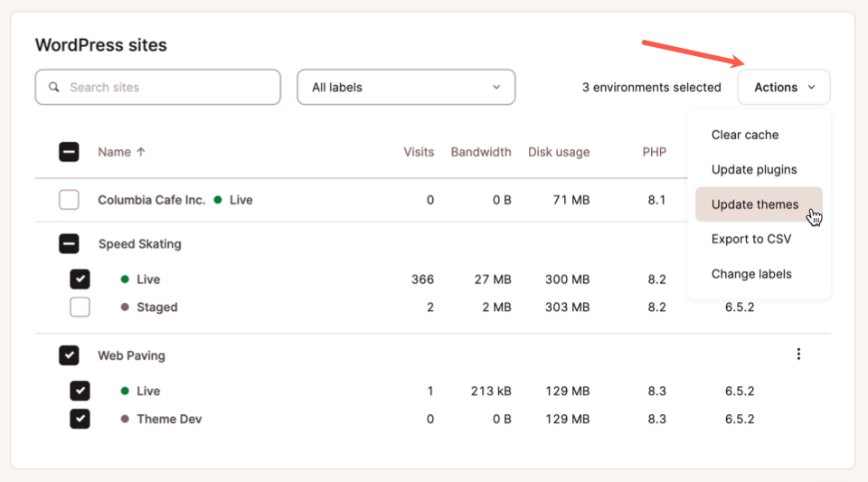Toggle the select-all header checkbox

coord(69,152)
